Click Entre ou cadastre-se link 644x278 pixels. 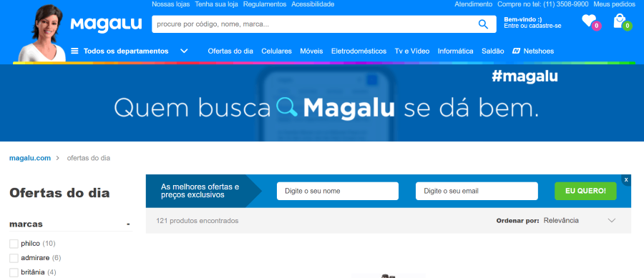pos(532,26)
